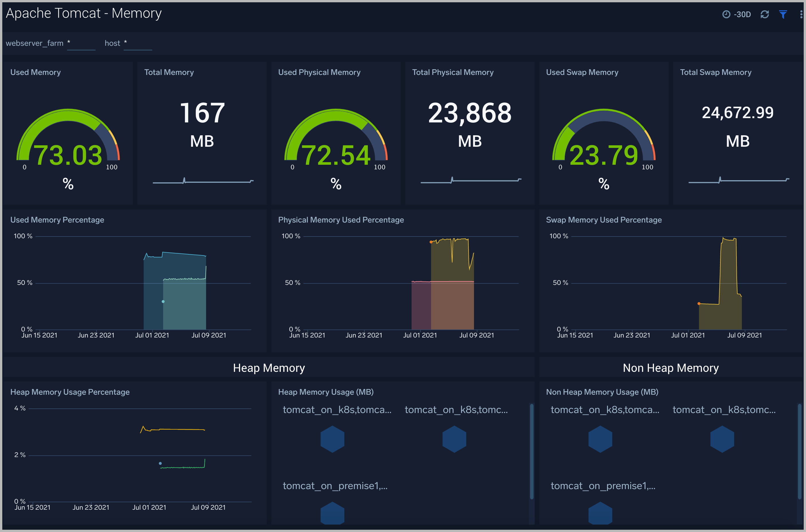The width and height of the screenshot is (806, 532).
Task: Click tomcat_on_premise1 hexagon in Non Heap panel
Action: [600, 514]
